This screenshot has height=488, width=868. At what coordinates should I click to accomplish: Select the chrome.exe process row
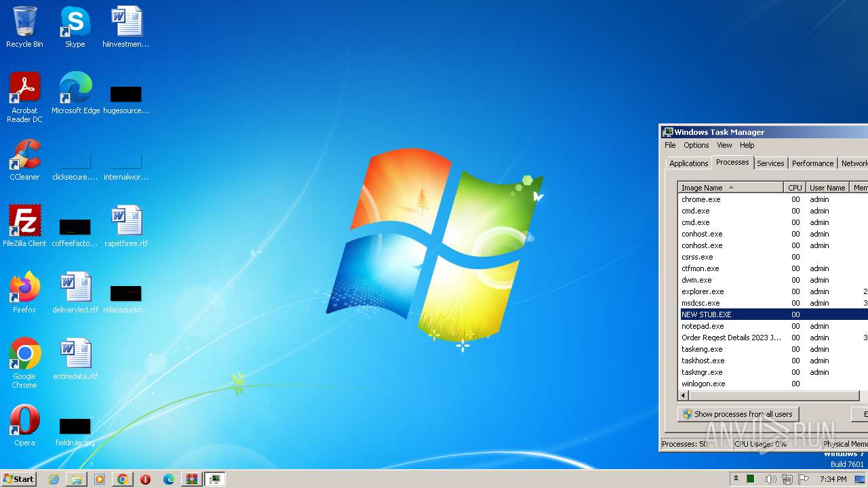774,199
